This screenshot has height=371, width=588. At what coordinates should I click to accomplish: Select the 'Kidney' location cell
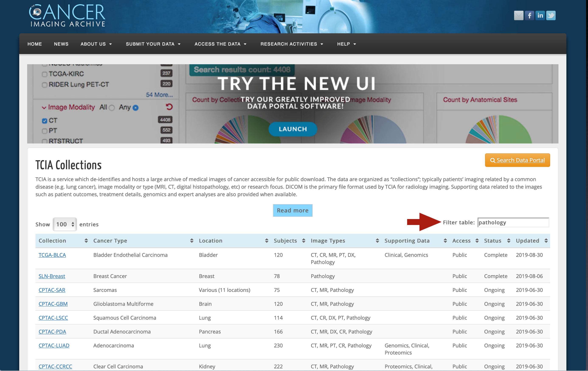pyautogui.click(x=207, y=367)
